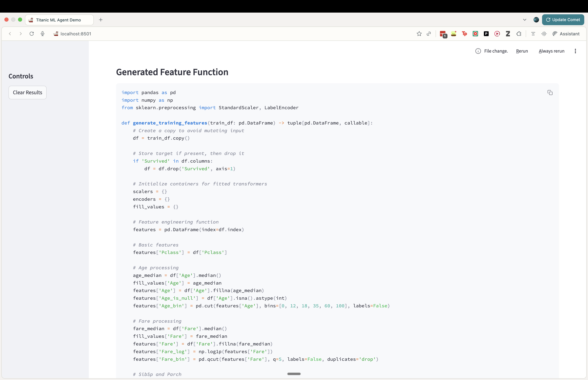This screenshot has height=380, width=588.
Task: Open the Zotero extension
Action: 508,34
